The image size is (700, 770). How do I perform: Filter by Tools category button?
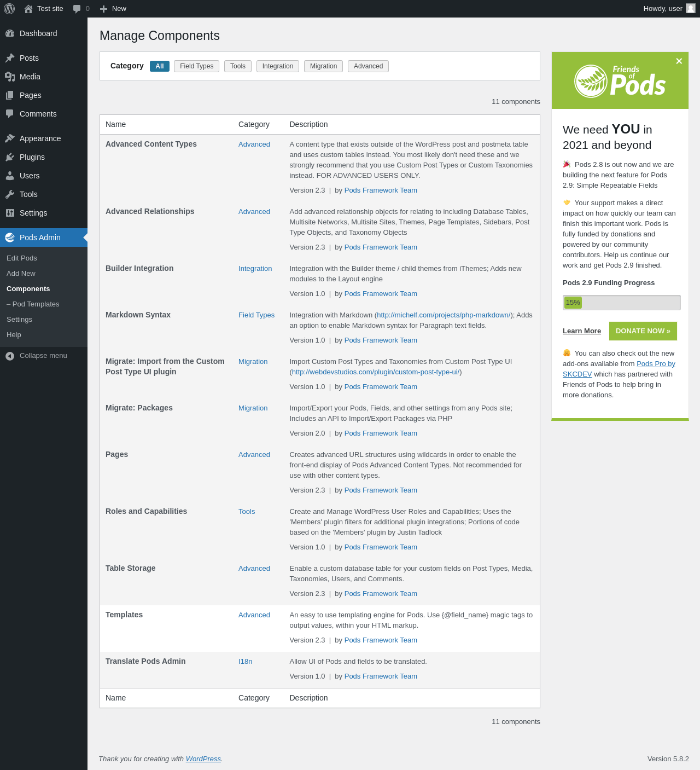[238, 66]
